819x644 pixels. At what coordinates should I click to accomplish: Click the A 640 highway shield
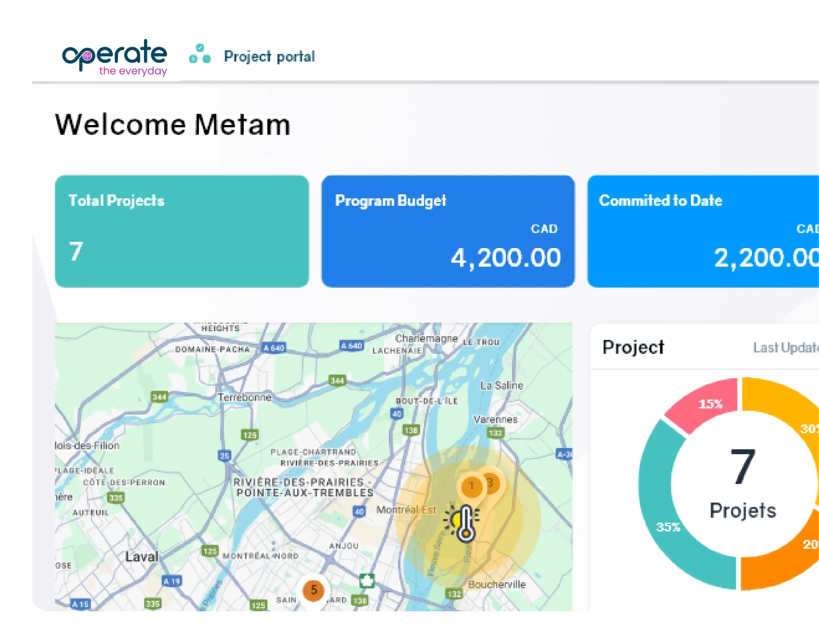point(274,348)
